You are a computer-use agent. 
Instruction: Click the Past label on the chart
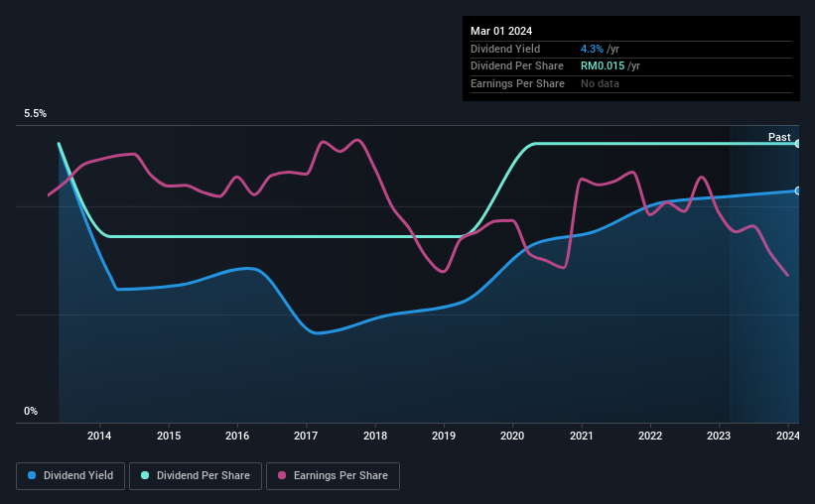[779, 137]
